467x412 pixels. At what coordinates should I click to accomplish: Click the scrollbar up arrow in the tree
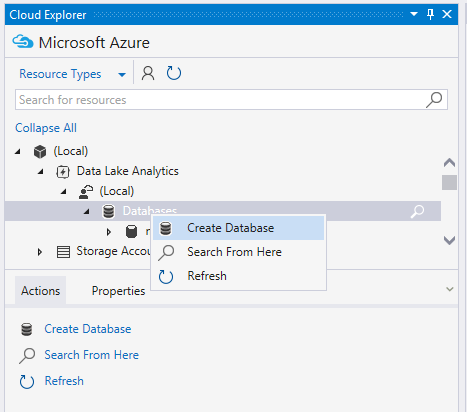pyautogui.click(x=449, y=163)
